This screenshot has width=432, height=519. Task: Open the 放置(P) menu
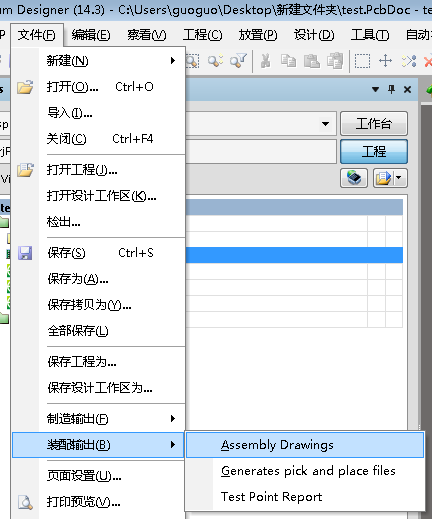pyautogui.click(x=258, y=35)
